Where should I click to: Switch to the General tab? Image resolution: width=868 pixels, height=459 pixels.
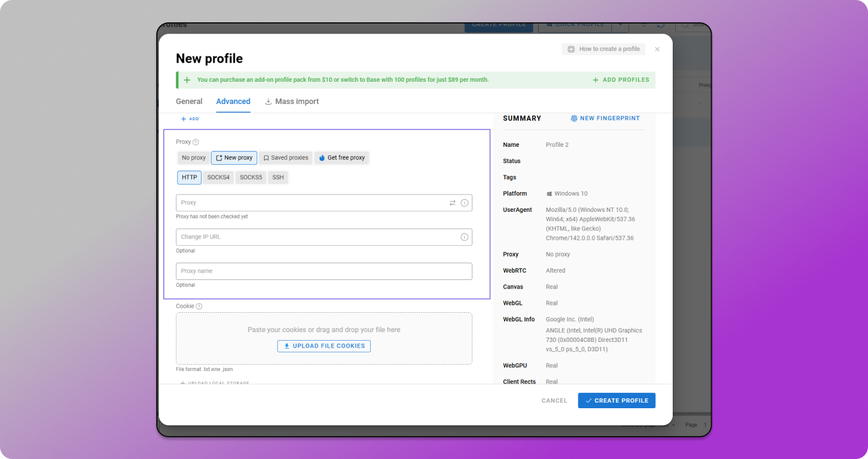tap(189, 102)
